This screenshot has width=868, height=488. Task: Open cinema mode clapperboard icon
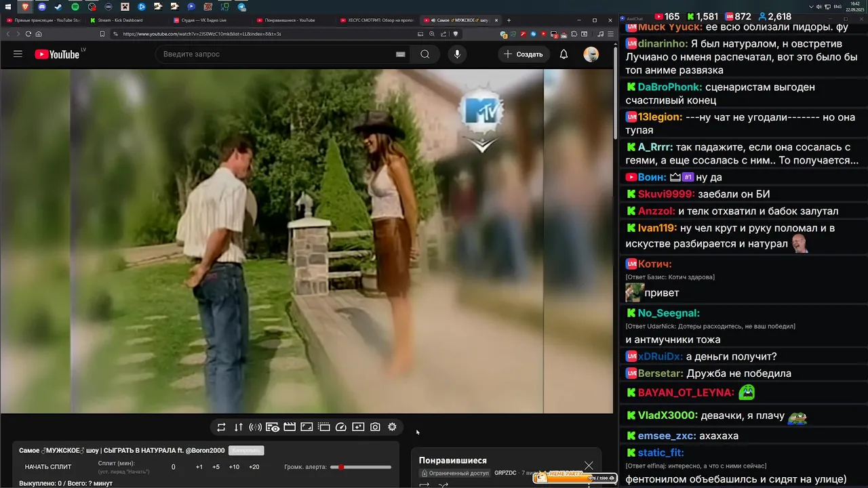pyautogui.click(x=290, y=427)
